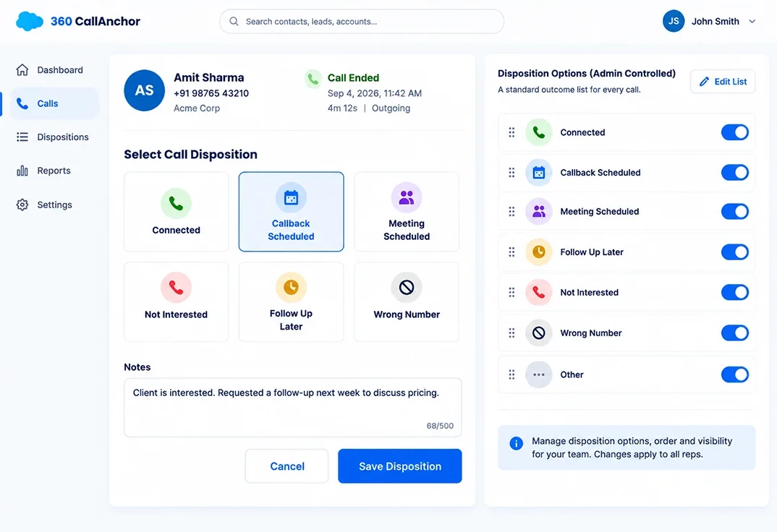
Task: Click into the Notes text area
Action: pyautogui.click(x=292, y=407)
